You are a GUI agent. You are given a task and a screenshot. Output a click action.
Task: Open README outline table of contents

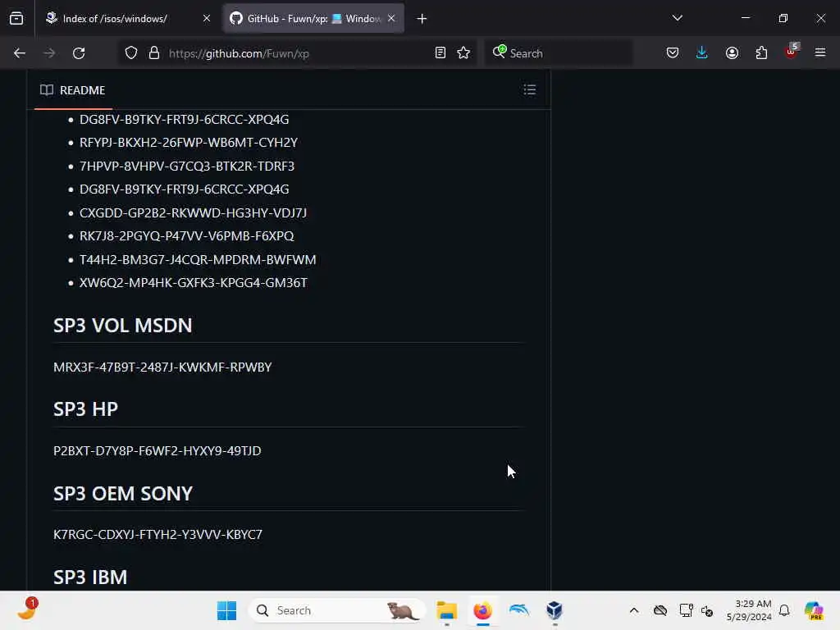point(529,89)
